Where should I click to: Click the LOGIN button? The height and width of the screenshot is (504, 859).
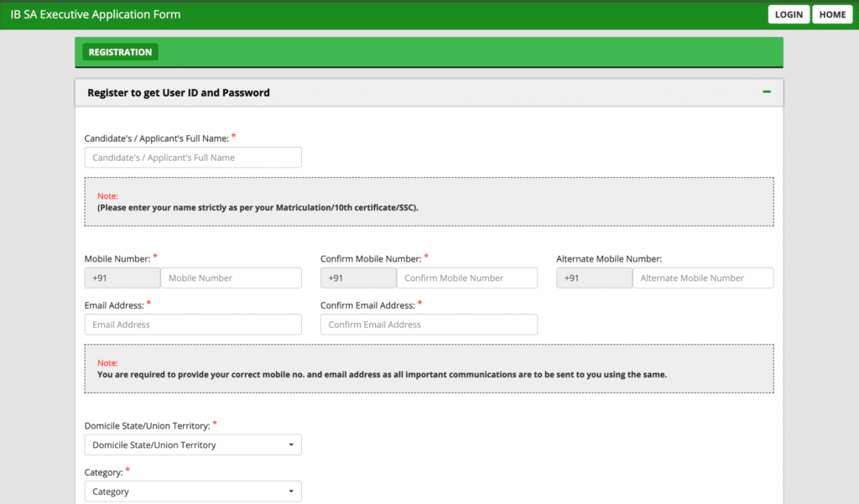[789, 14]
